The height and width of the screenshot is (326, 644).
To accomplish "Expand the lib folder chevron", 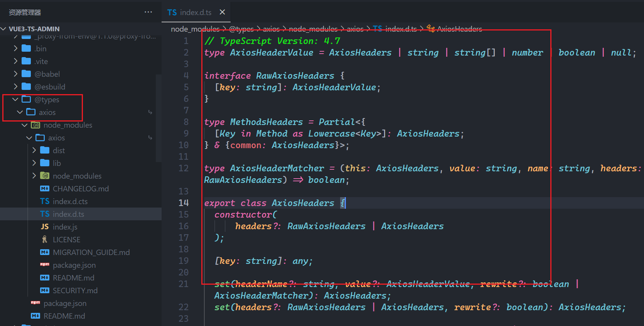I will (34, 163).
